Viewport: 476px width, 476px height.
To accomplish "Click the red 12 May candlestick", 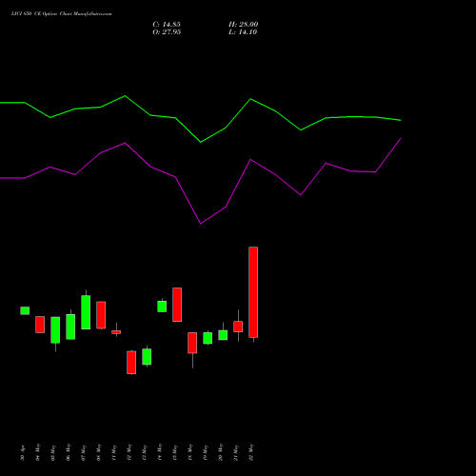I will (x=131, y=363).
